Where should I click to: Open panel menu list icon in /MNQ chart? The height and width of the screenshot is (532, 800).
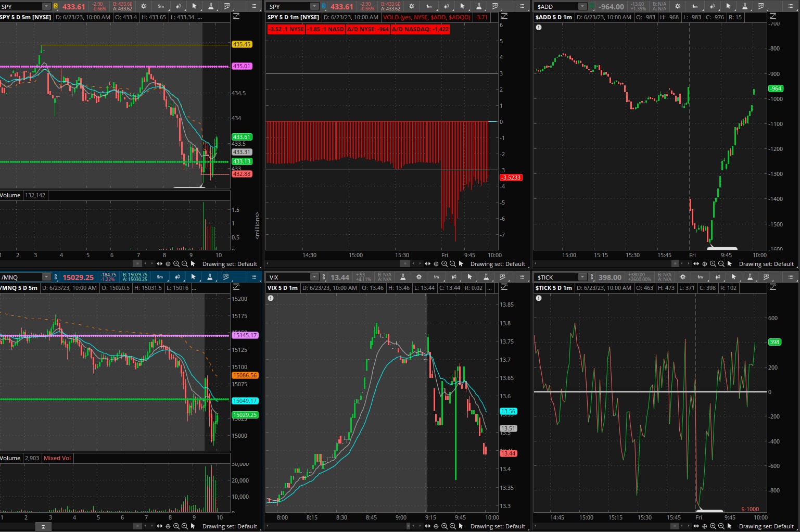(x=254, y=277)
